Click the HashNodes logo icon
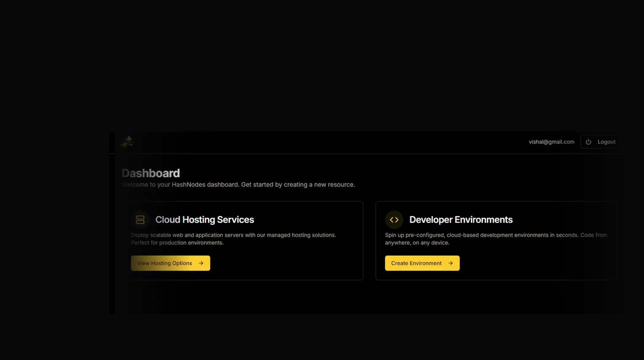The image size is (644, 360). (x=126, y=142)
